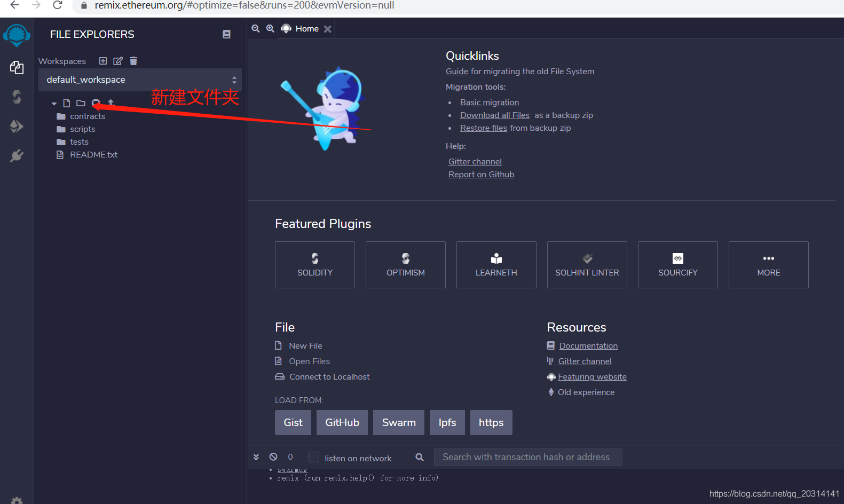Zoom out the editor font

[x=256, y=29]
